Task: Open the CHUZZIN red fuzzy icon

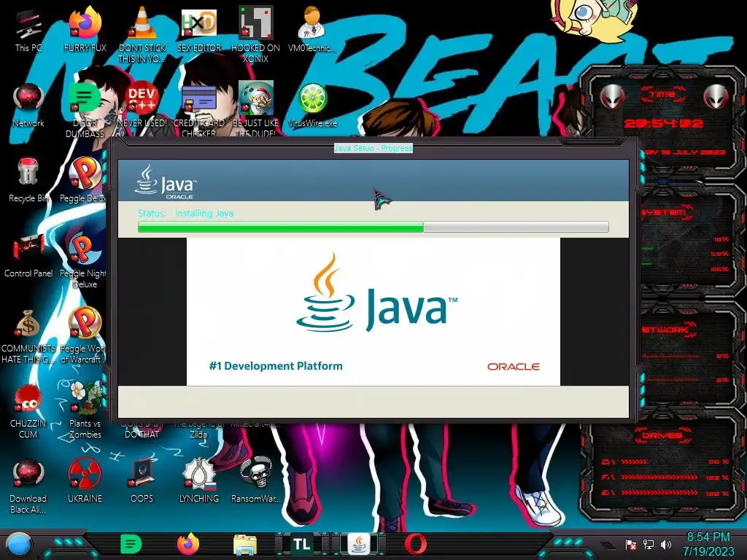Action: pos(28,411)
